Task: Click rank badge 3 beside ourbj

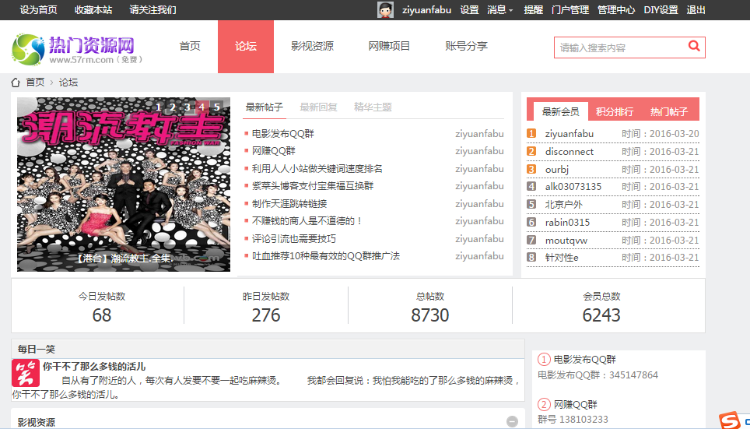Action: pos(531,169)
